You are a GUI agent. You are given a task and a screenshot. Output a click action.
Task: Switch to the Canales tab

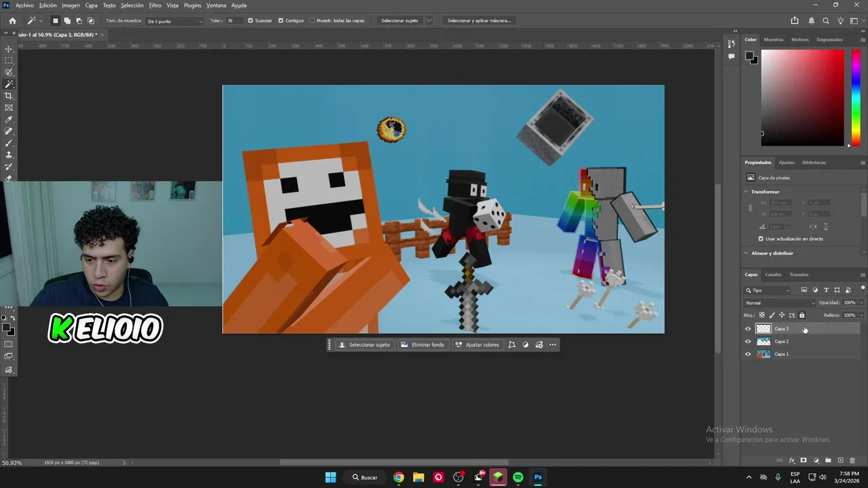point(773,274)
